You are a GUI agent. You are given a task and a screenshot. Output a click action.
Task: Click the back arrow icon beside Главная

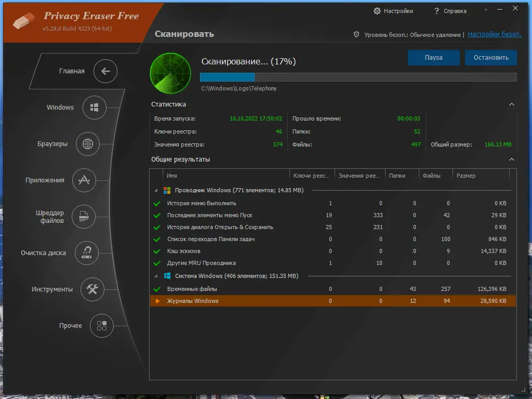tap(105, 71)
